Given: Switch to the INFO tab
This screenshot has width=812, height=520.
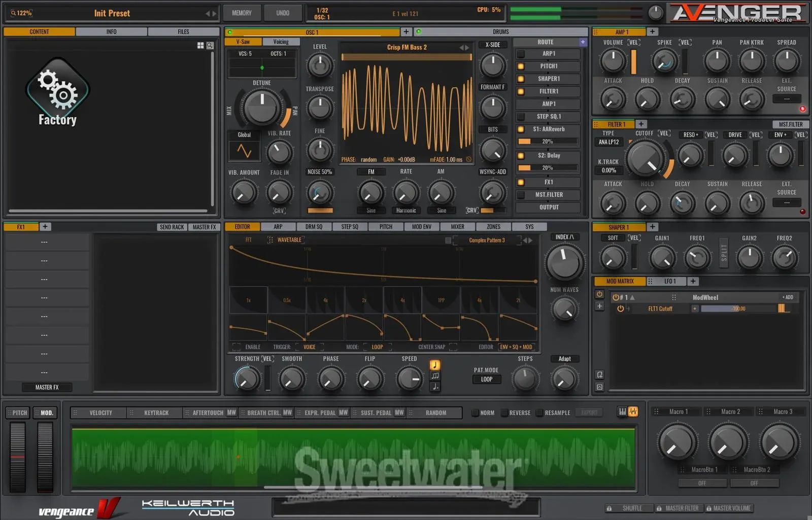Looking at the screenshot, I should [x=111, y=31].
